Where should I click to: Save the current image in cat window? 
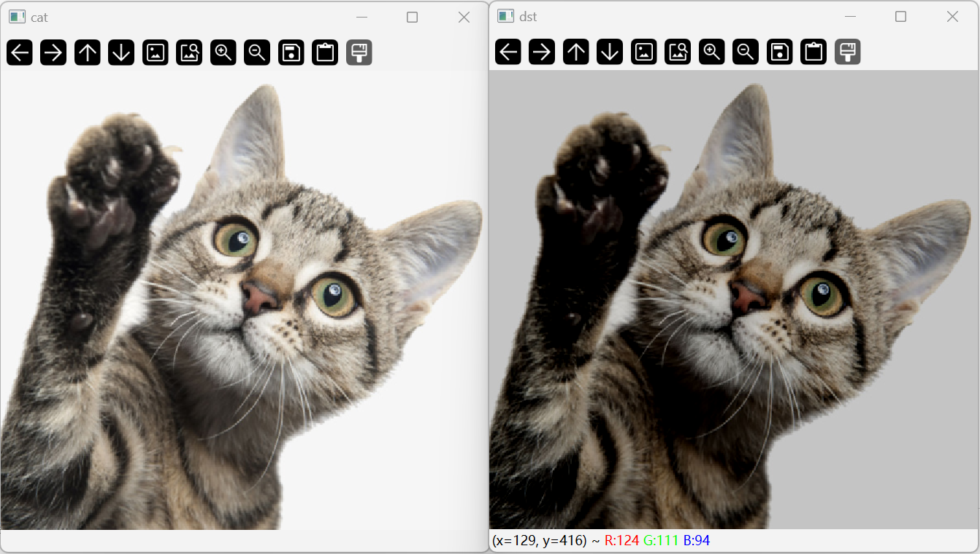(x=291, y=53)
